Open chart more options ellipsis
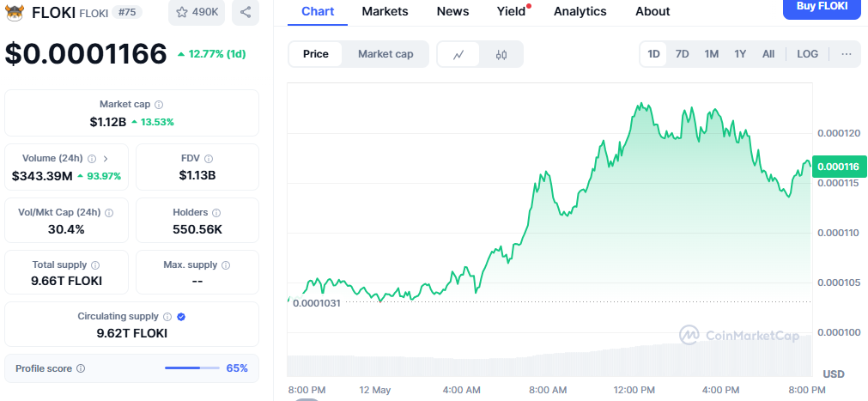 pyautogui.click(x=847, y=54)
